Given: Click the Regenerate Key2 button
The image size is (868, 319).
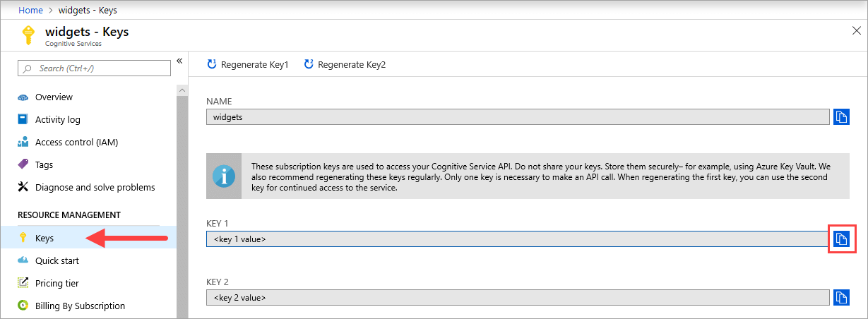Looking at the screenshot, I should tap(345, 65).
